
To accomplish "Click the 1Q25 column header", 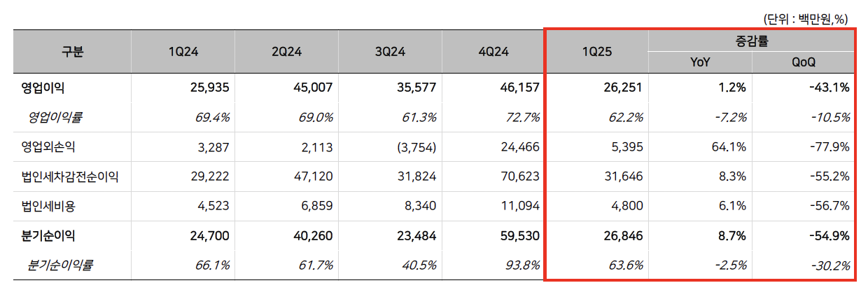I will (597, 52).
